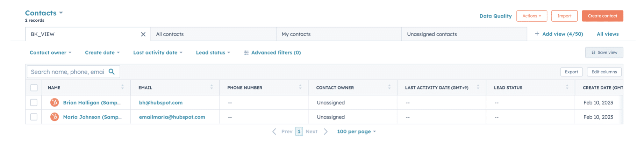Image resolution: width=644 pixels, height=144 pixels.
Task: Expand the Lead status filter
Action: click(x=213, y=52)
